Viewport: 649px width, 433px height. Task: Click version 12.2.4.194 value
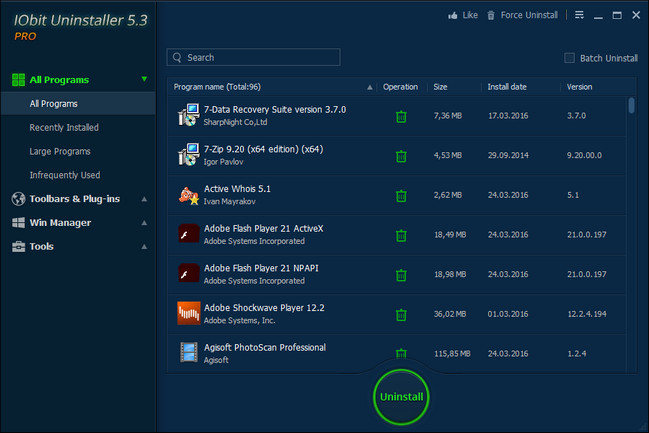587,314
